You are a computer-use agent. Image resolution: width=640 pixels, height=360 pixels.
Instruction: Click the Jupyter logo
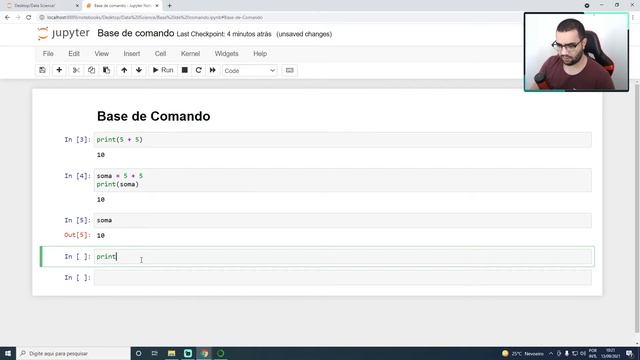point(63,33)
